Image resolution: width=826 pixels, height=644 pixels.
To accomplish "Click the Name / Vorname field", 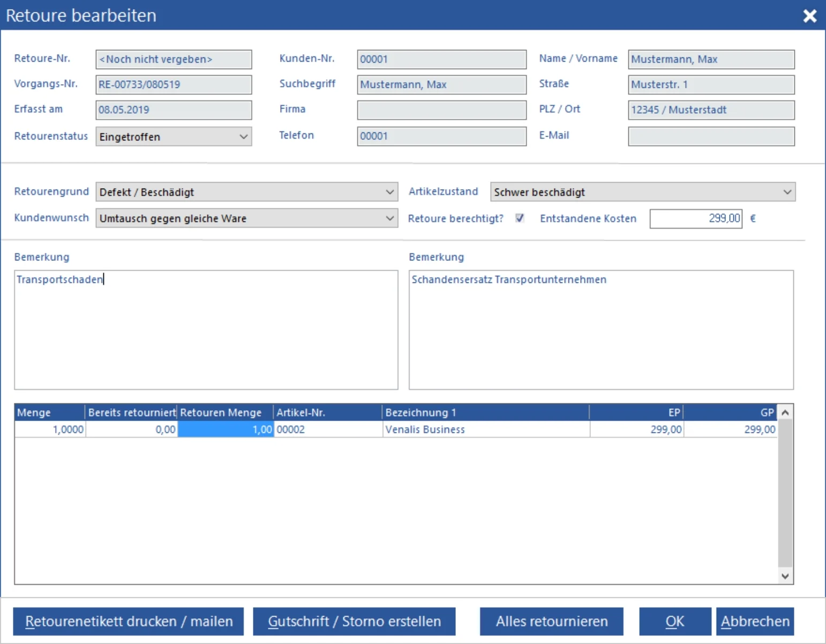I will tap(711, 59).
